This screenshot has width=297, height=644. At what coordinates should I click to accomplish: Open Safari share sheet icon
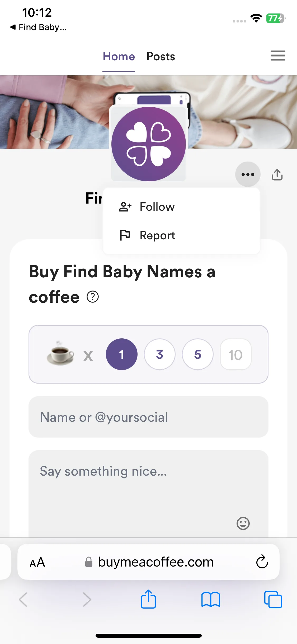(x=148, y=599)
